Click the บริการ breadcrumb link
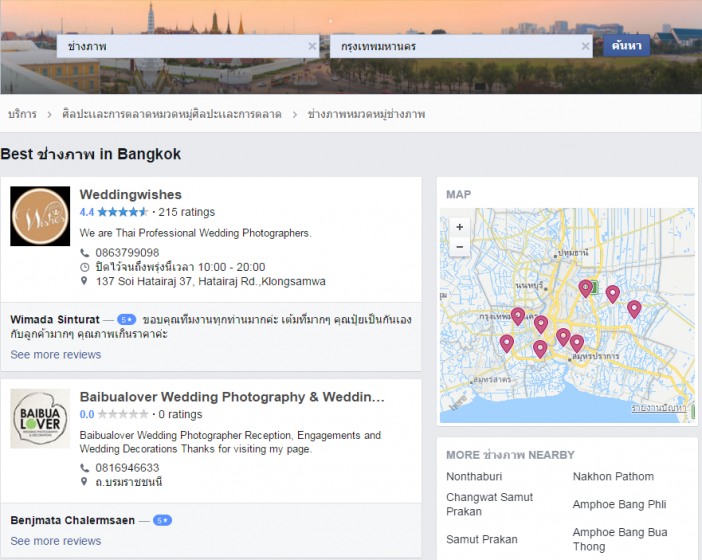 coord(22,114)
